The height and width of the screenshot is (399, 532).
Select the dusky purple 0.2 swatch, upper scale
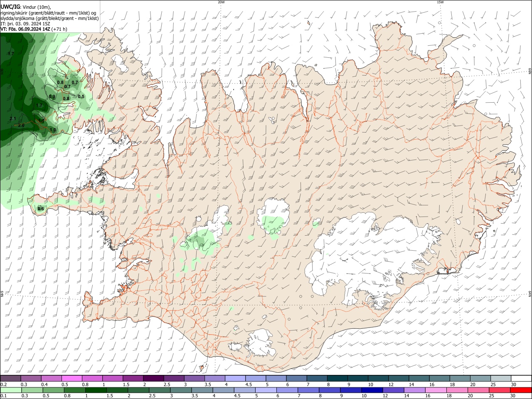pos(10,378)
